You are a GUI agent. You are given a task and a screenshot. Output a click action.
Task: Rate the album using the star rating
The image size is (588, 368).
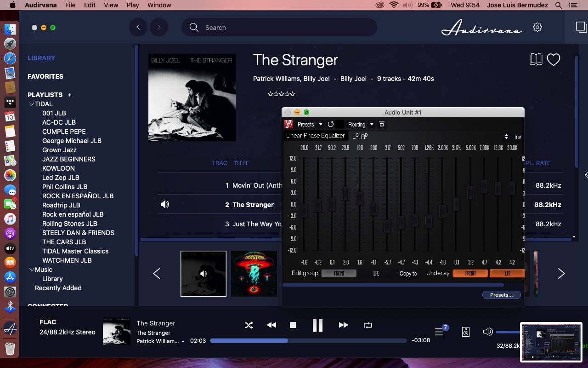click(x=282, y=94)
